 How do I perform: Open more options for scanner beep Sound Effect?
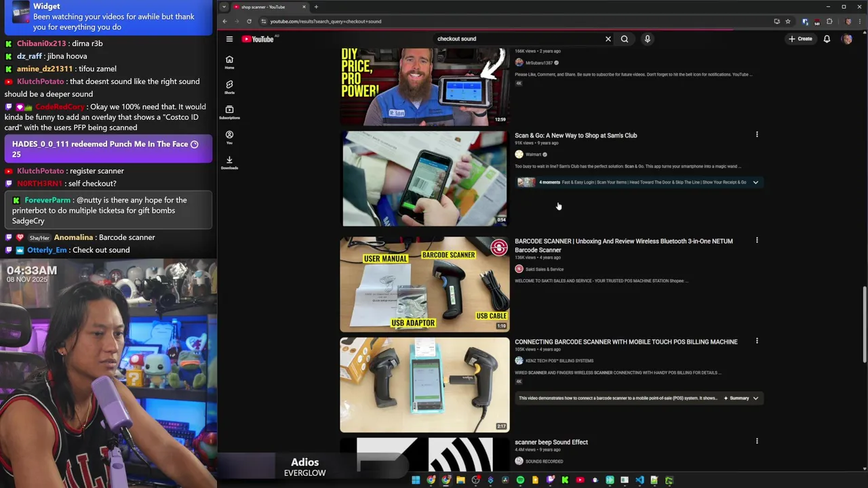coord(757,441)
